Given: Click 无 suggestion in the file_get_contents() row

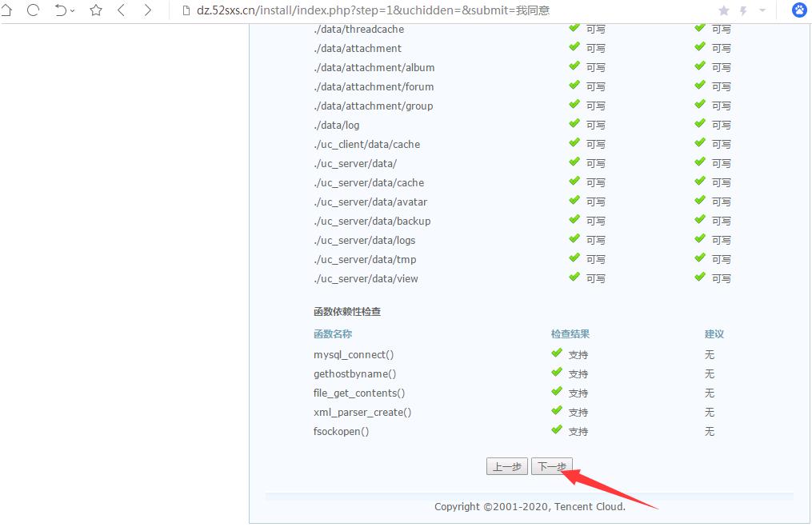Looking at the screenshot, I should (710, 393).
